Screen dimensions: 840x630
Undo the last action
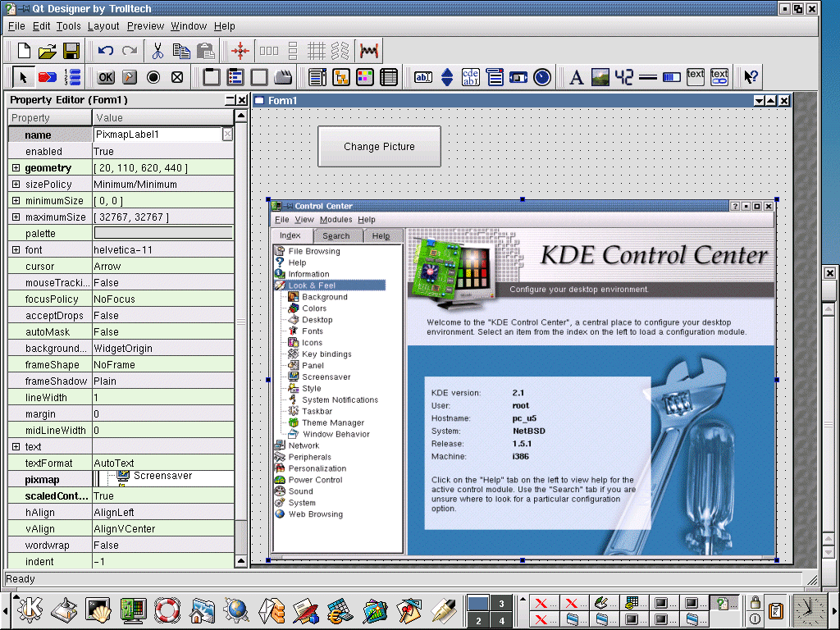[x=106, y=51]
